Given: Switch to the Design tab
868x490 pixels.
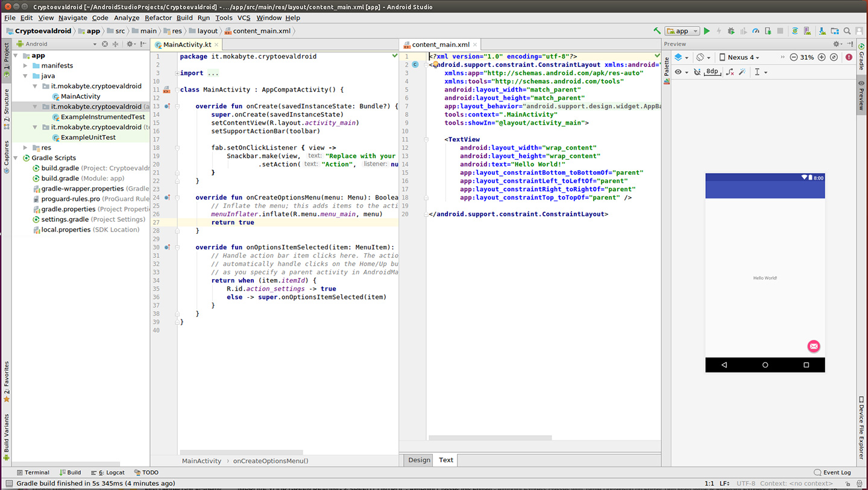Looking at the screenshot, I should pyautogui.click(x=419, y=460).
